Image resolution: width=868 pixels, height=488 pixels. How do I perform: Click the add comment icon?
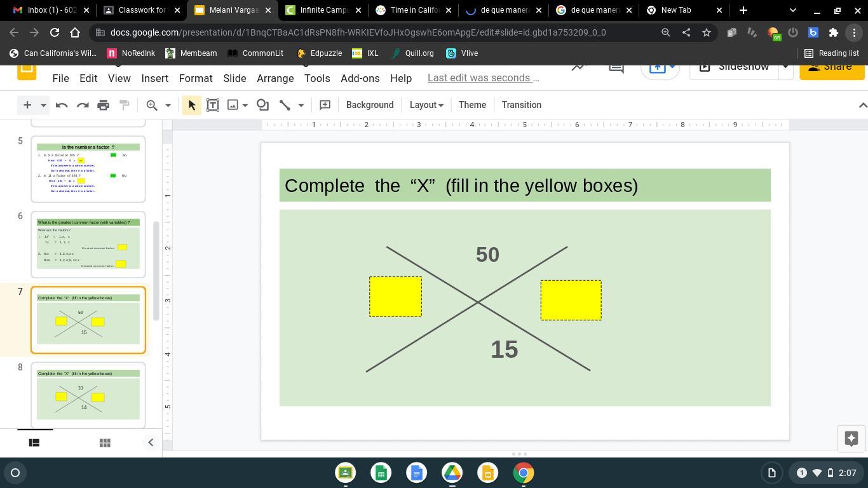(x=325, y=105)
